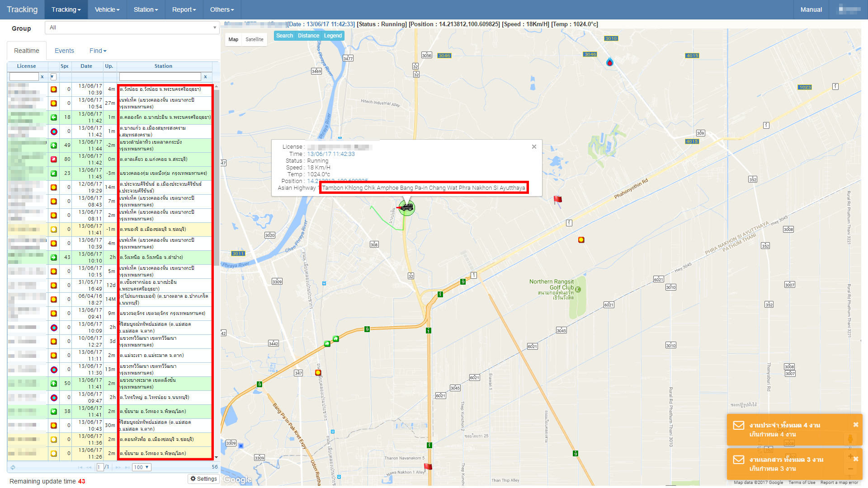Focus the License filter input field
The height and width of the screenshot is (488, 868).
[x=24, y=77]
